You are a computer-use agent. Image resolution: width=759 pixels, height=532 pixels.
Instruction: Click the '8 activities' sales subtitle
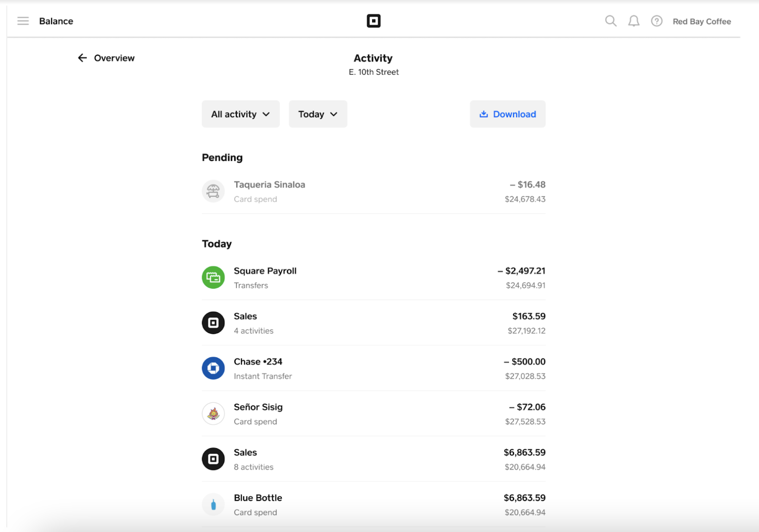pos(253,467)
